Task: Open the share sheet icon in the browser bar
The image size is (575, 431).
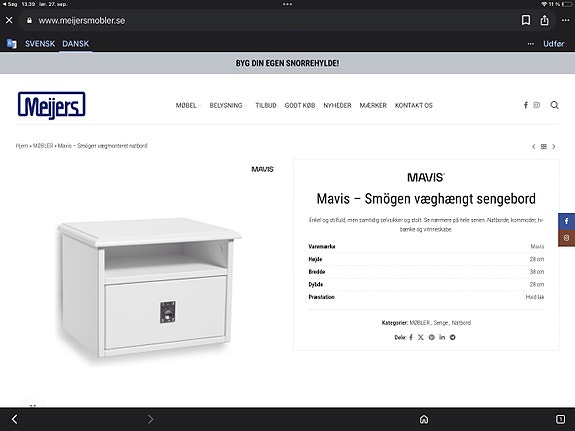Action: (545, 20)
